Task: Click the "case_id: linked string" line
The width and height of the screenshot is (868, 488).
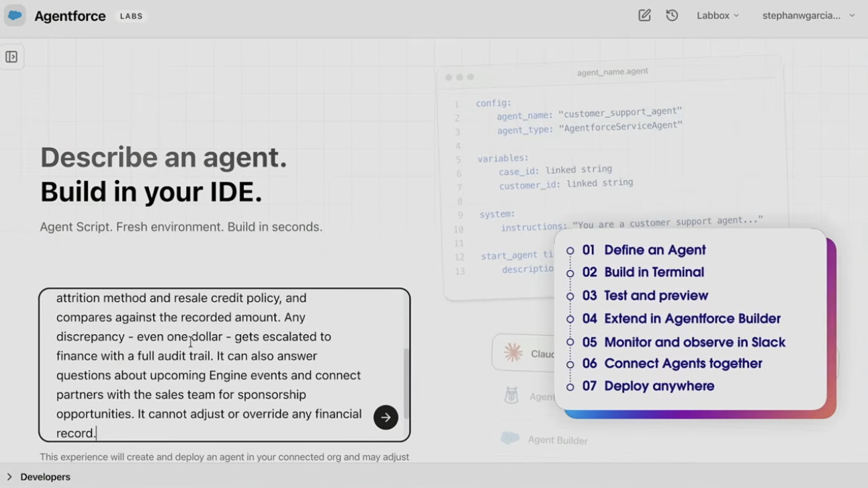Action: coord(555,171)
